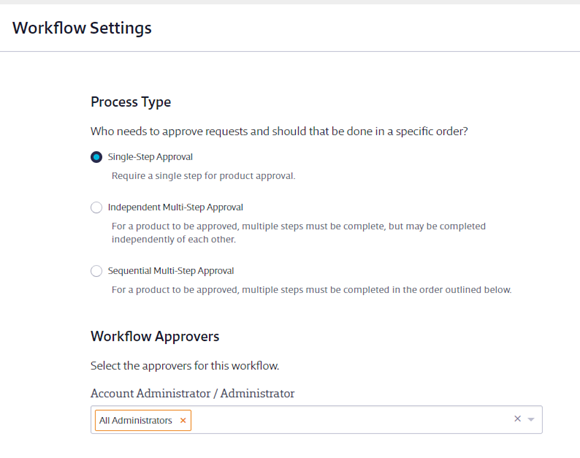The image size is (580, 458).
Task: Enable the Sequential Multi-Step Approval radio button
Action: click(97, 271)
